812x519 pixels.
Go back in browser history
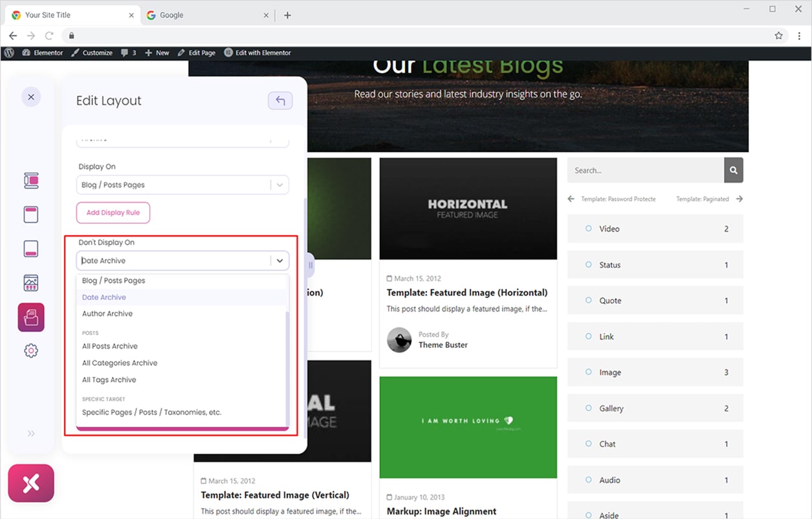click(13, 36)
